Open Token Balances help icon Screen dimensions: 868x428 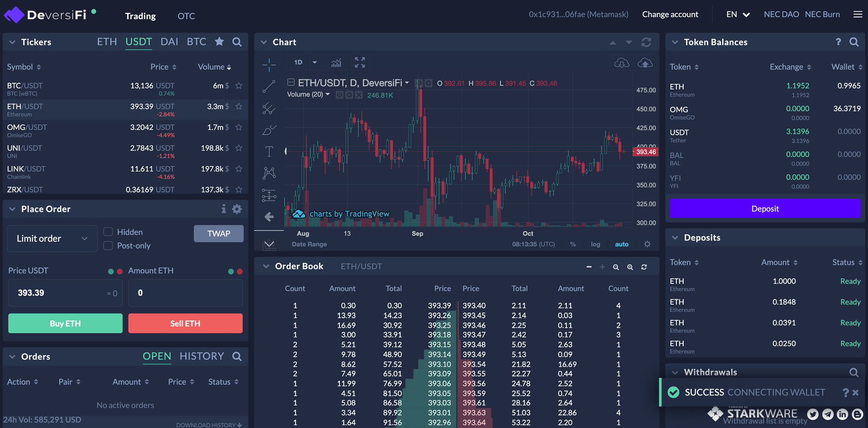pyautogui.click(x=838, y=42)
